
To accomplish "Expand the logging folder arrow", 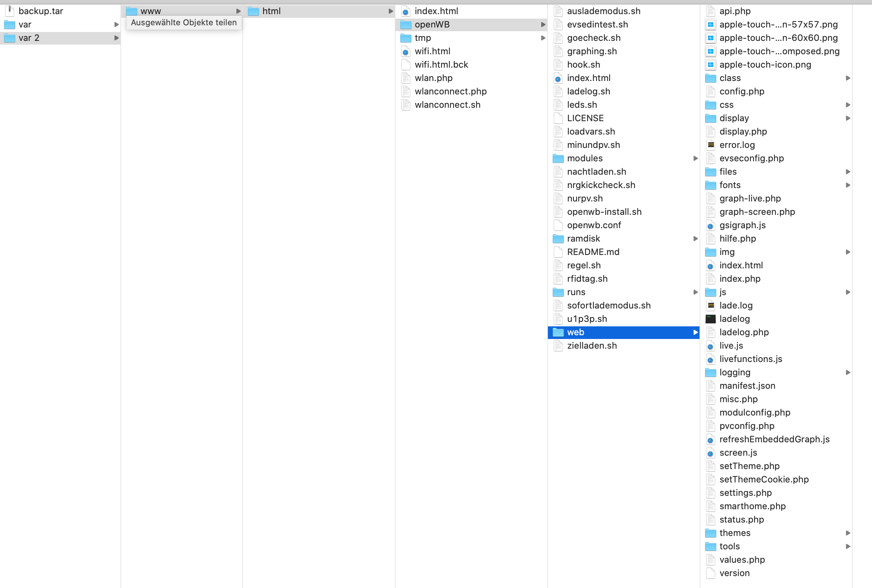I will coord(847,372).
